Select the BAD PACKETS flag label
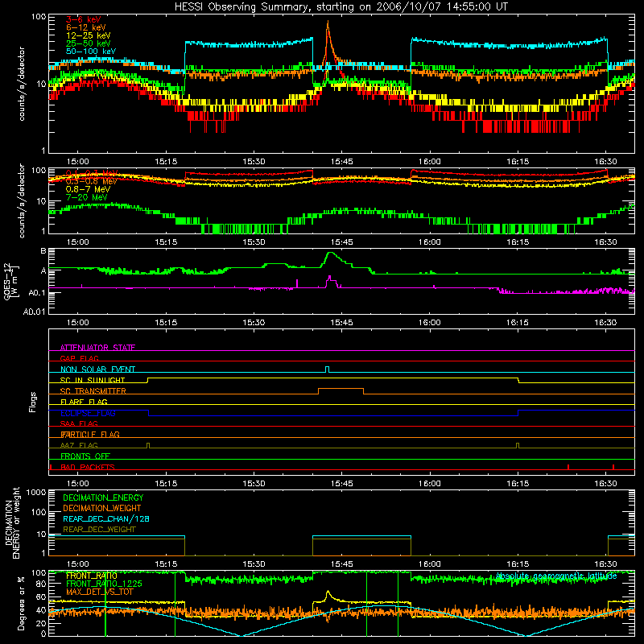 tap(87, 467)
